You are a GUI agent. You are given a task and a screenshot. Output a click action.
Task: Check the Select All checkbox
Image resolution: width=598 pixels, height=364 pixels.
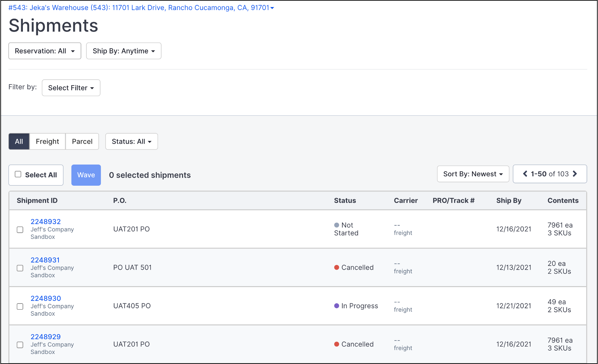point(18,174)
